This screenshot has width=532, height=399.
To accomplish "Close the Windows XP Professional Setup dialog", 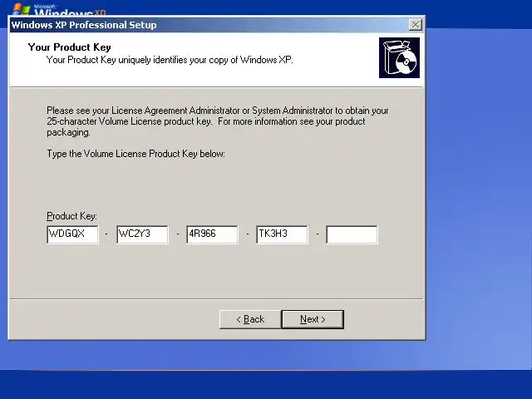I will [416, 25].
